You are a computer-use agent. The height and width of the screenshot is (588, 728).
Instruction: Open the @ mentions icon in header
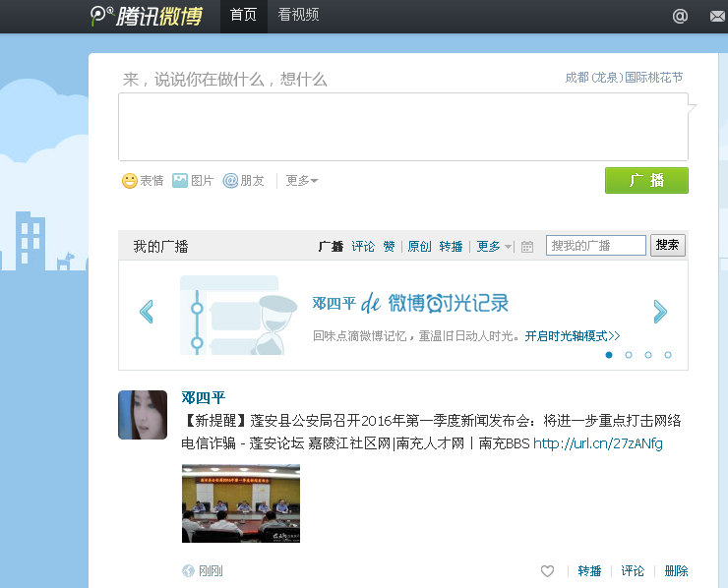tap(680, 17)
